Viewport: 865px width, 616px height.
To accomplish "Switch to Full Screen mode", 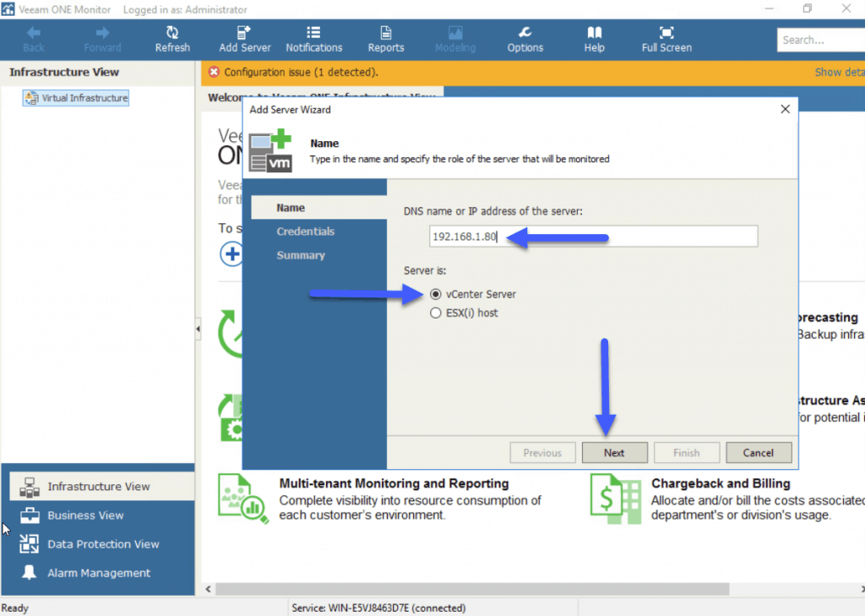I will (666, 40).
